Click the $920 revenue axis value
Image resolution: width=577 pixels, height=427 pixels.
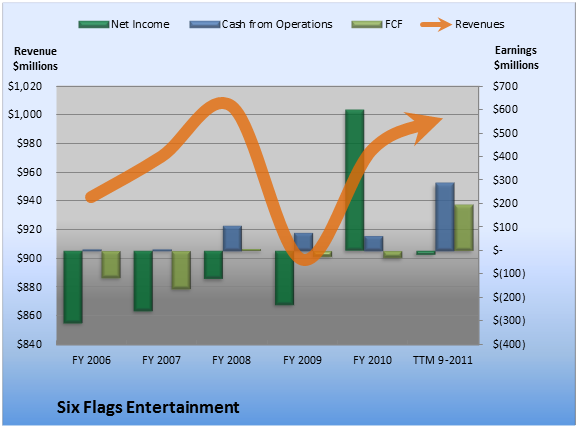point(29,229)
